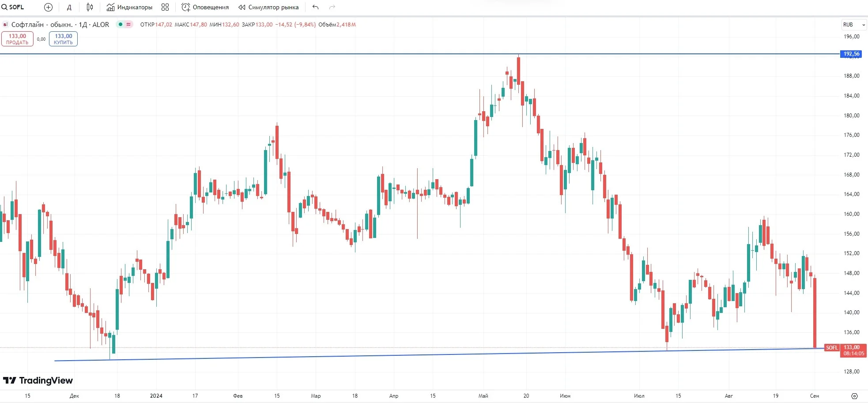Viewport: 868px width, 403px height.
Task: Click the Объём 2,418 M volume value
Action: point(337,25)
